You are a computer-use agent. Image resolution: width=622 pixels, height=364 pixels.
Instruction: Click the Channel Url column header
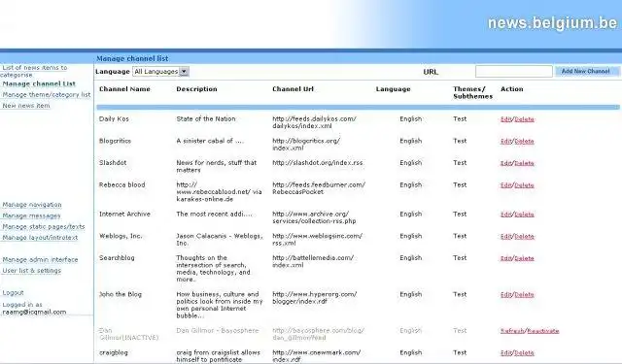pyautogui.click(x=293, y=89)
